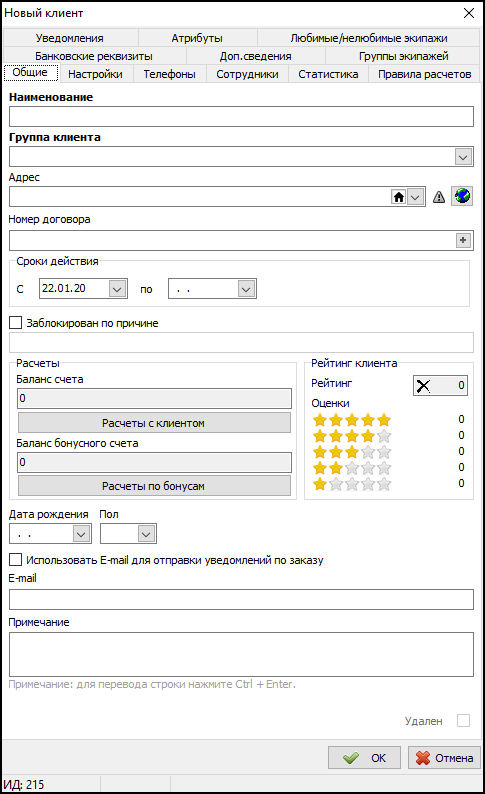The width and height of the screenshot is (485, 794).
Task: Enable Заблокирован по причине checkbox
Action: point(16,323)
